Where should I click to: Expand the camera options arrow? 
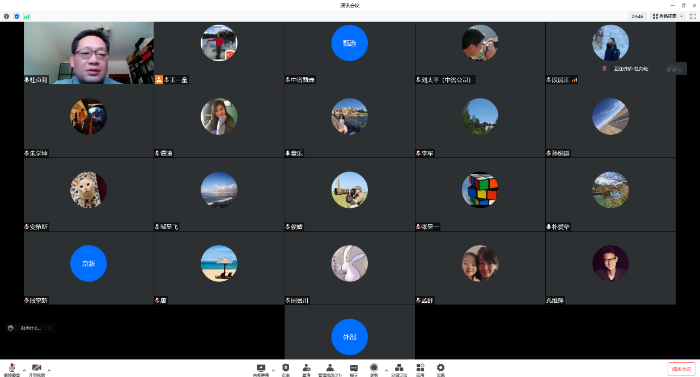coord(49,370)
